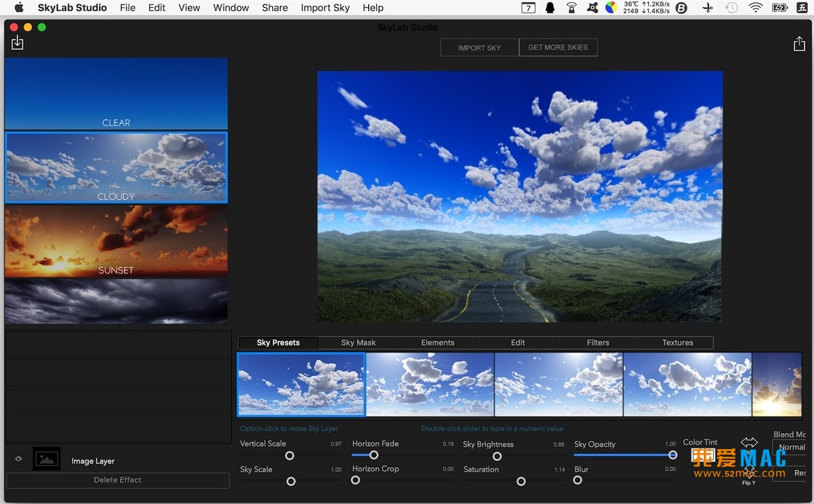Select the CLEAR sky category
This screenshot has height=504, width=814.
[x=116, y=93]
